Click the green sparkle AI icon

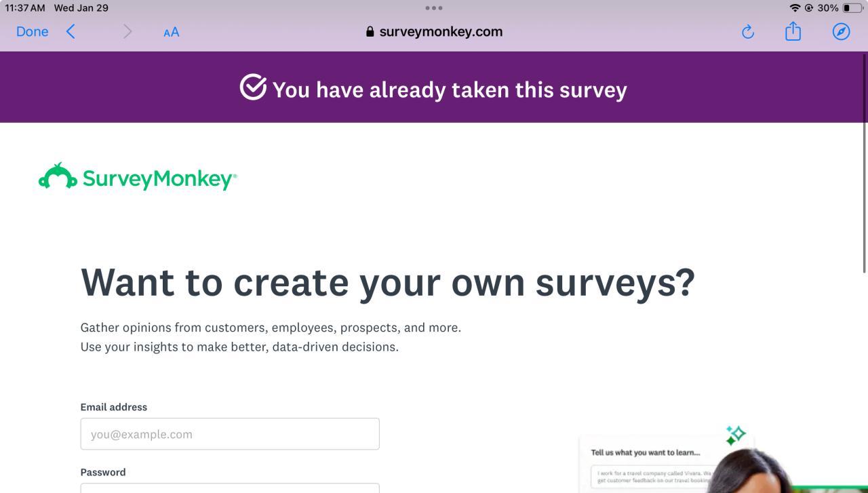735,435
